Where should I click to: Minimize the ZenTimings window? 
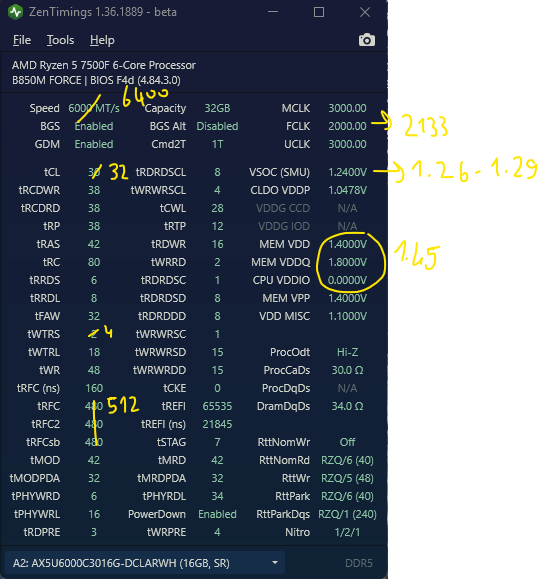[x=273, y=12]
